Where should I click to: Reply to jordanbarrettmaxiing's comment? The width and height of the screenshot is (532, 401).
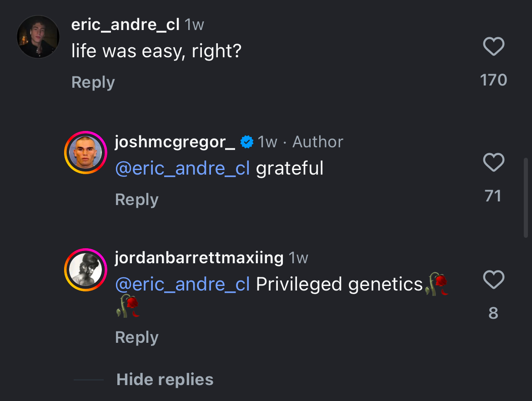[137, 337]
